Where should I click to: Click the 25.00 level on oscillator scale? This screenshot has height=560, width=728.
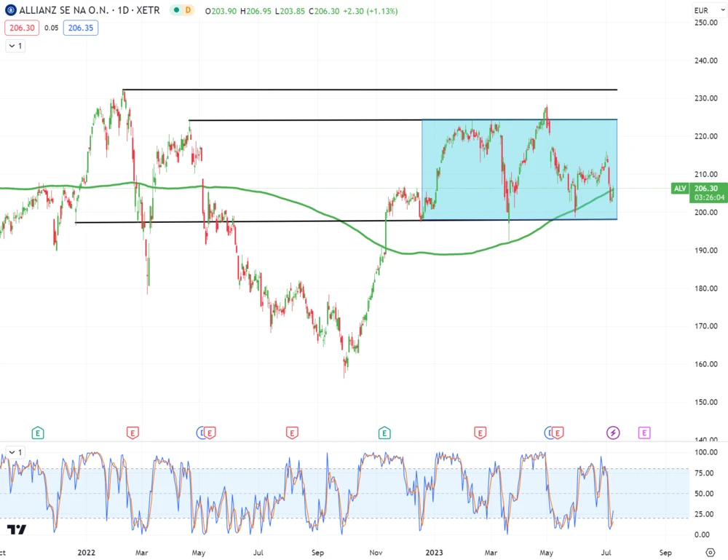pyautogui.click(x=704, y=514)
